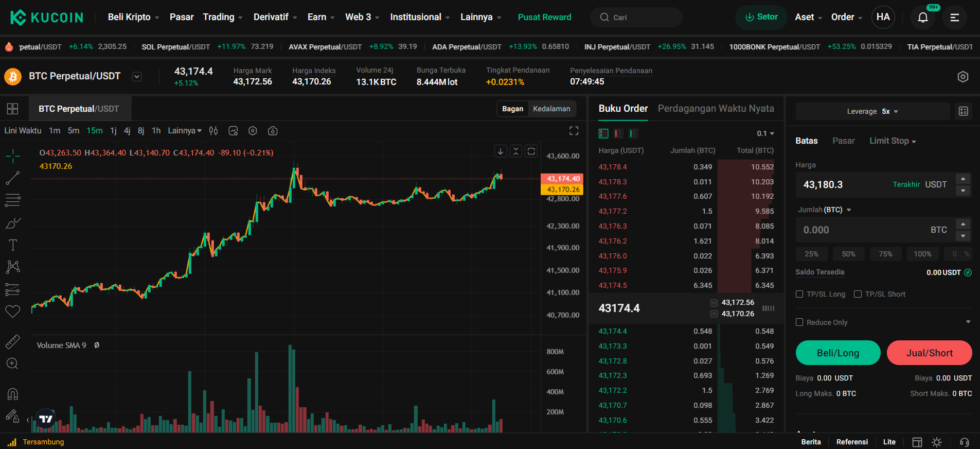Switch chart view to Bagan
This screenshot has height=449, width=980.
click(512, 109)
